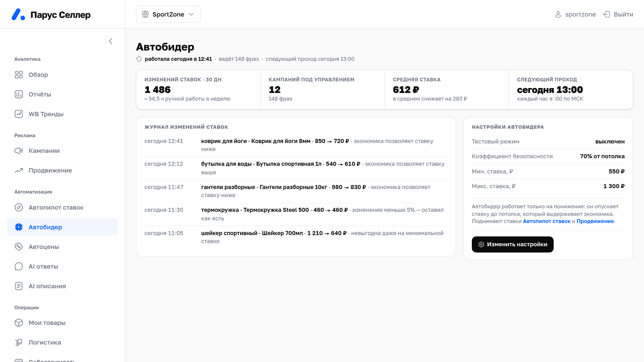Click the AI описания document icon
The image size is (644, 362).
(19, 286)
